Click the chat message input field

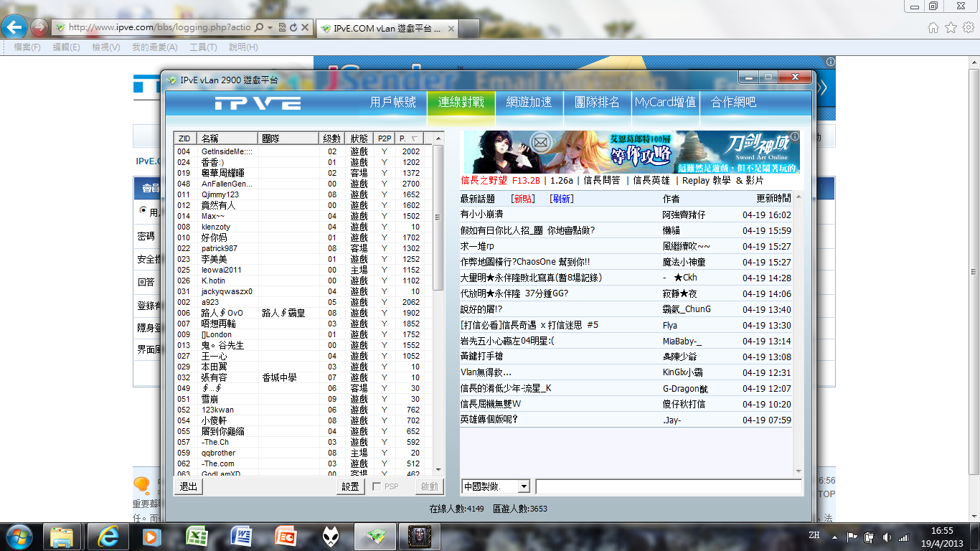pos(668,487)
